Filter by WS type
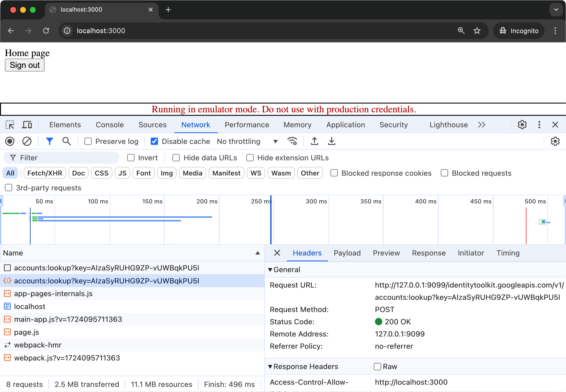The height and width of the screenshot is (392, 566). pyautogui.click(x=256, y=173)
